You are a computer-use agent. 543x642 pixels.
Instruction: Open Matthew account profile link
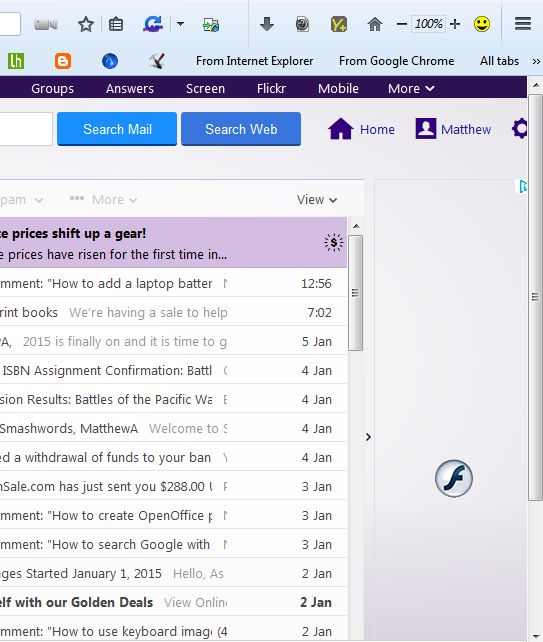(x=466, y=129)
